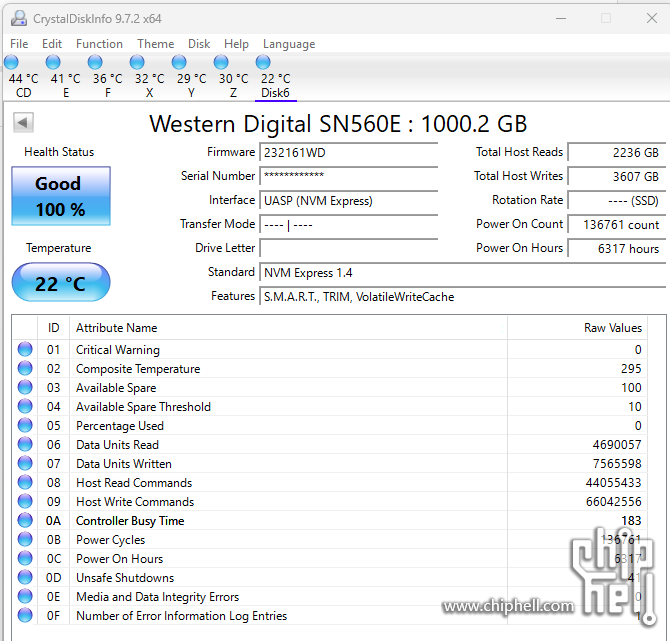Click the Features field with S.M.A.R.T., TRIM

click(463, 297)
